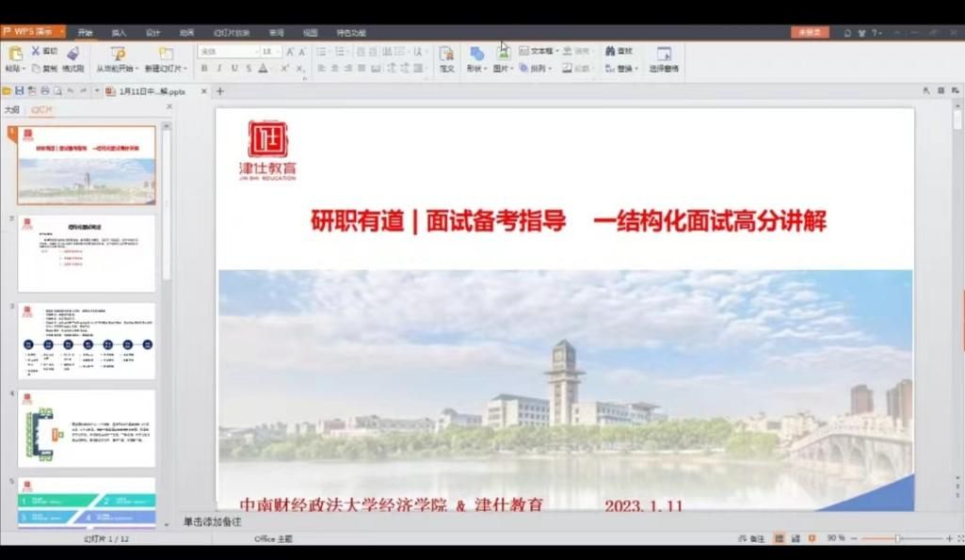
Task: Open the font size dropdown
Action: [x=278, y=52]
